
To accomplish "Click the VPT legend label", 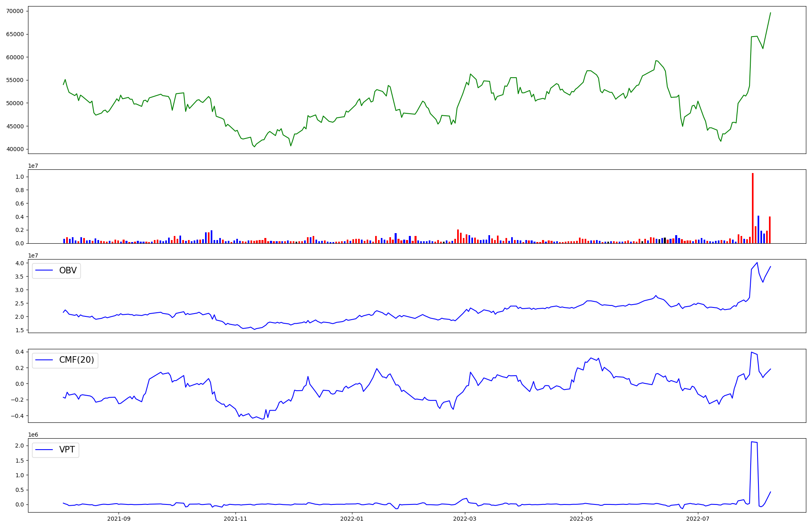I will (67, 450).
